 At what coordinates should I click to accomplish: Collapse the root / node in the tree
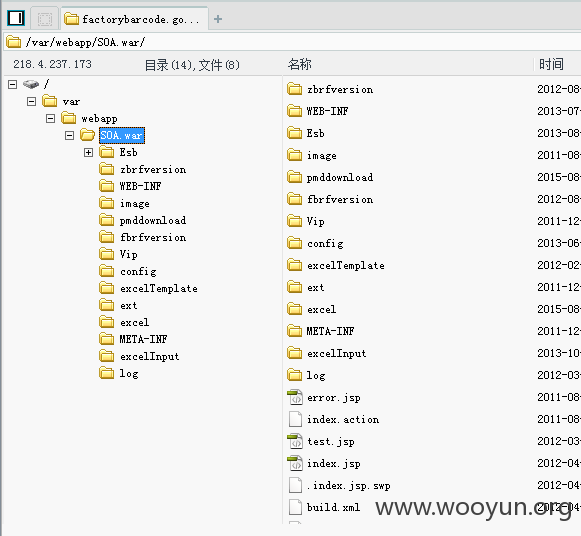pyautogui.click(x=13, y=84)
